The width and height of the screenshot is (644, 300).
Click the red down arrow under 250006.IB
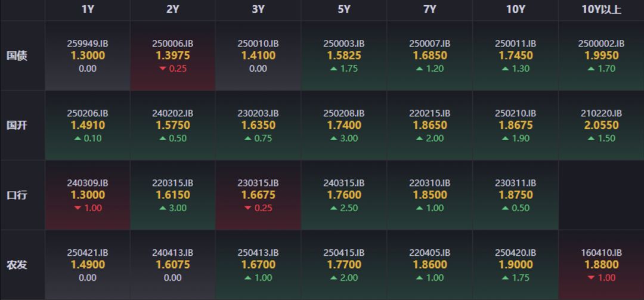(x=162, y=69)
